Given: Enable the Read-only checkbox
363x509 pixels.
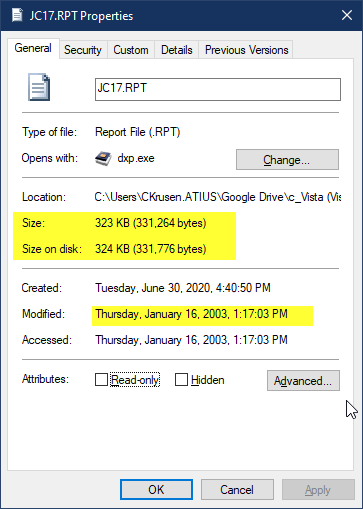Looking at the screenshot, I should pyautogui.click(x=101, y=379).
